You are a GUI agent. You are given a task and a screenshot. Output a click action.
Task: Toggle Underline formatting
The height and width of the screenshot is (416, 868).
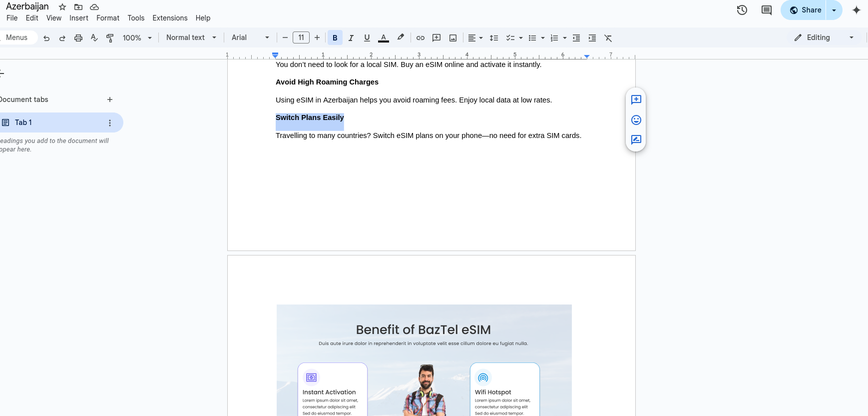367,38
